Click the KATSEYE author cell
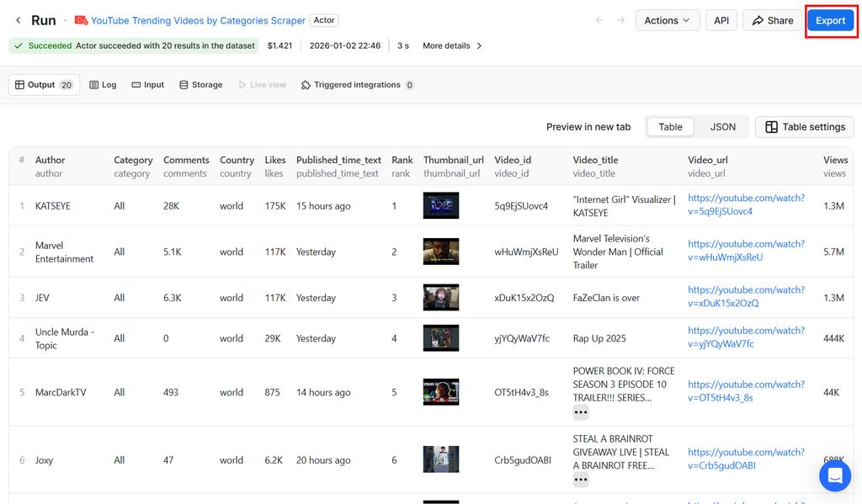This screenshot has width=862, height=504. pyautogui.click(x=53, y=205)
